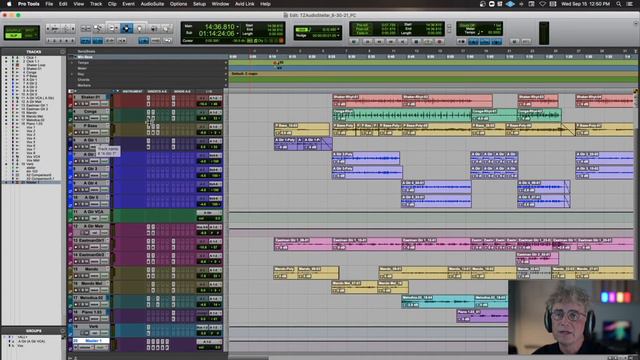The height and width of the screenshot is (360, 640).
Task: Enable Grid edit mode
Action: tap(29, 36)
